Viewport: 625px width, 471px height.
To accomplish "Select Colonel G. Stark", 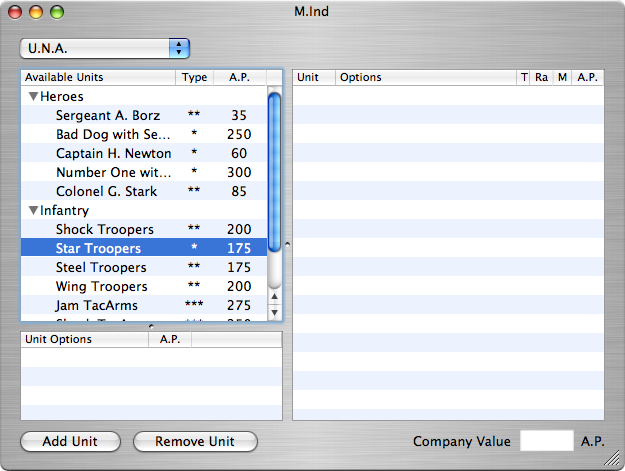I will click(x=107, y=192).
